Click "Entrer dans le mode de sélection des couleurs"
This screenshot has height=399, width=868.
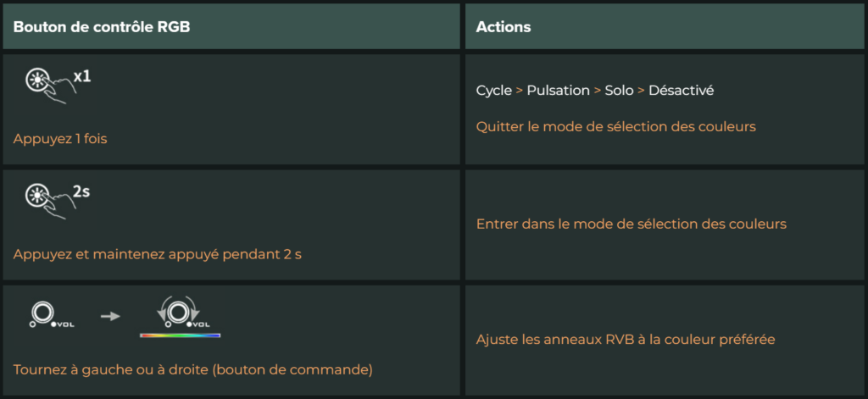tap(631, 224)
